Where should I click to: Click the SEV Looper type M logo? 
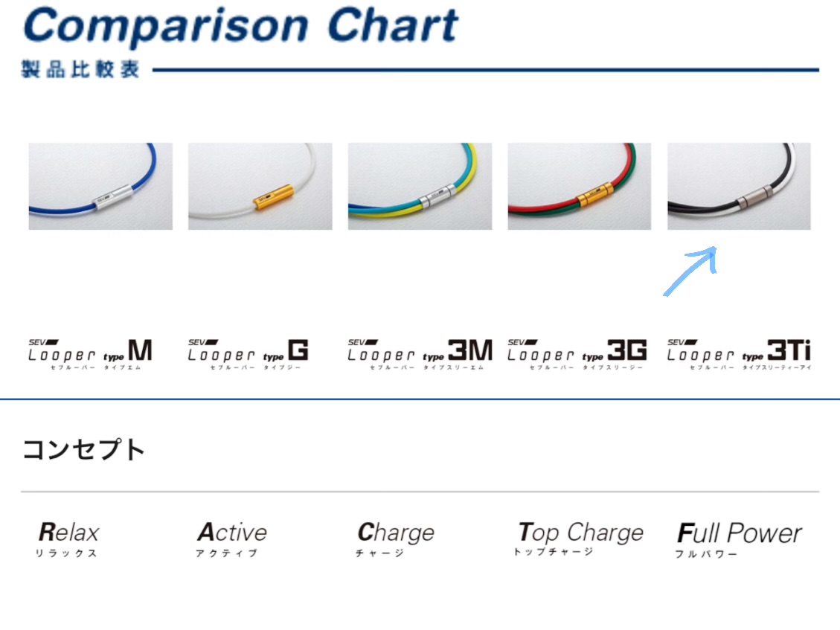91,354
